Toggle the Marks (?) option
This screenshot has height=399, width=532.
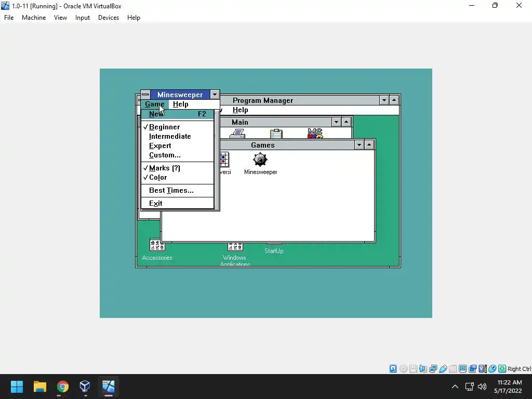point(177,168)
